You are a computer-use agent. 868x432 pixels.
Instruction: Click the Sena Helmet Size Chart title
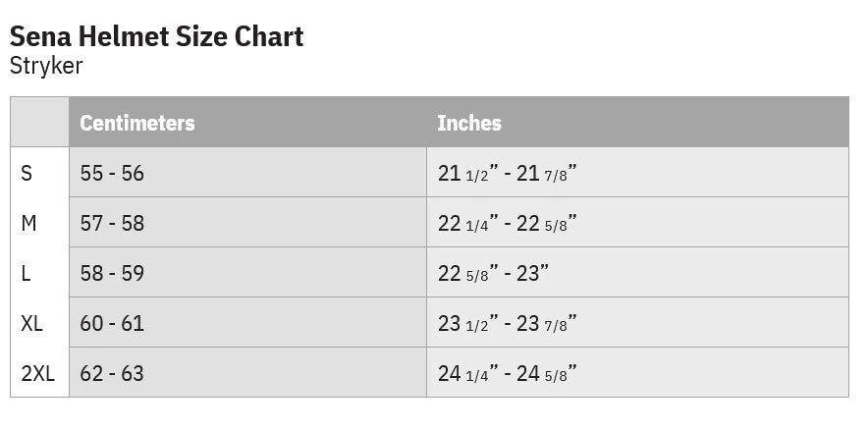(x=156, y=36)
